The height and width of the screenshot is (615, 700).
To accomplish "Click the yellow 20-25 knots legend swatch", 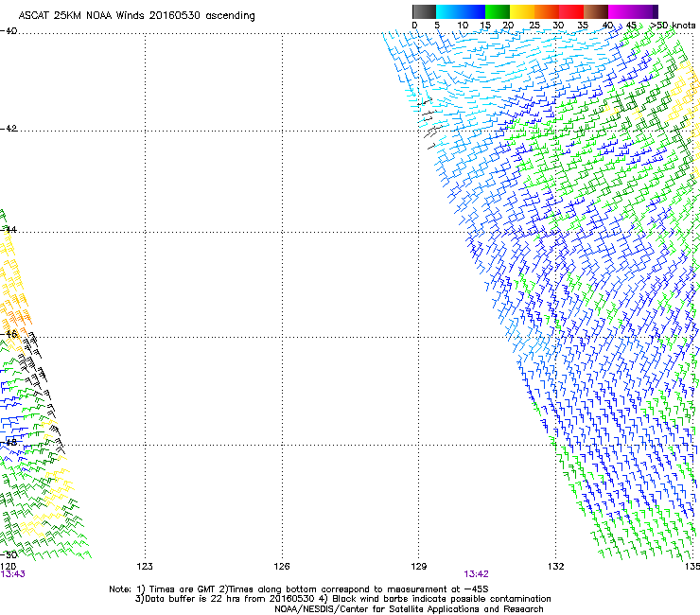I will point(522,11).
